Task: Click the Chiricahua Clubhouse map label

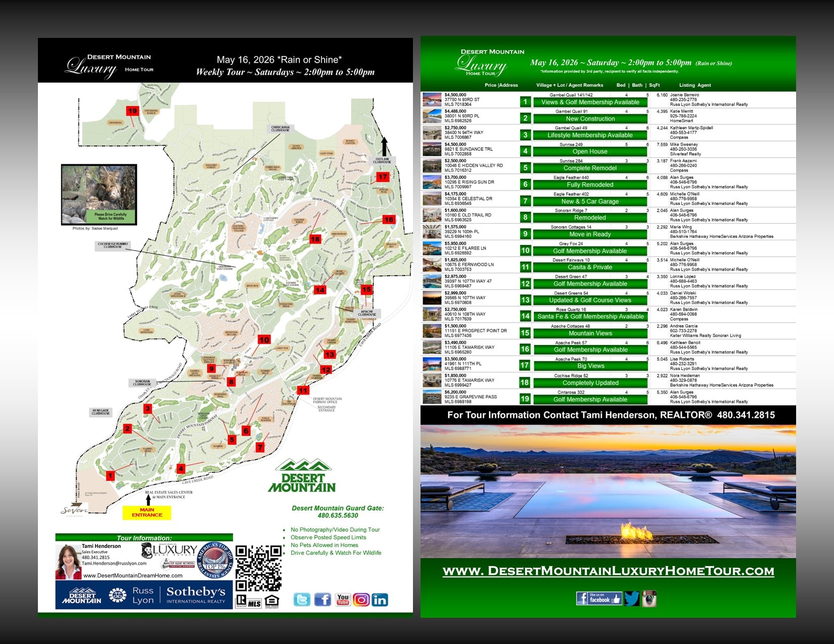Action: [x=281, y=129]
